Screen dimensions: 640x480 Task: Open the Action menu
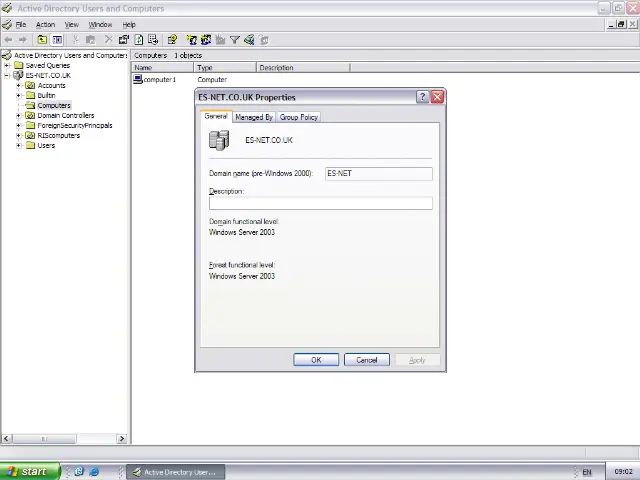point(45,24)
